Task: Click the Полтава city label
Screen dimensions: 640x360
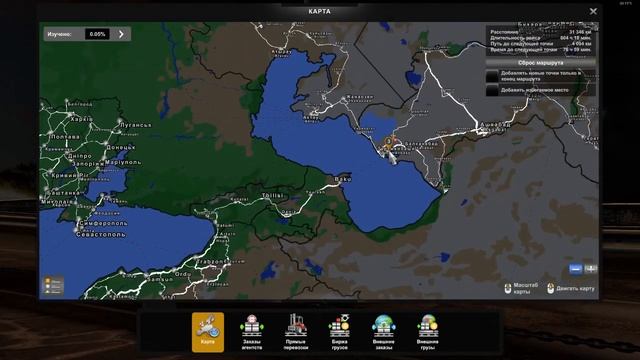Action: coord(66,137)
